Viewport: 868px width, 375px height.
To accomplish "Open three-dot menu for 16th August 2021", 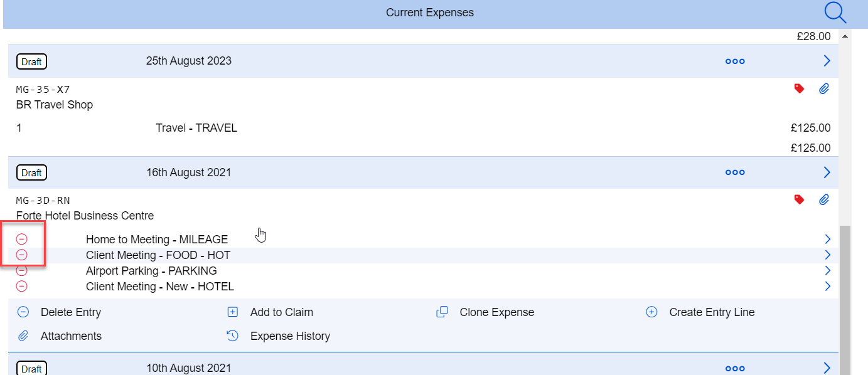I will (x=735, y=172).
